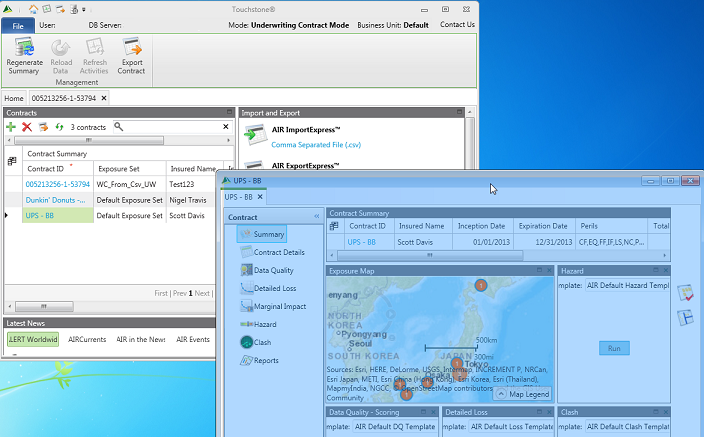Click the green refresh contracts icon
The height and width of the screenshot is (437, 704).
coord(60,127)
